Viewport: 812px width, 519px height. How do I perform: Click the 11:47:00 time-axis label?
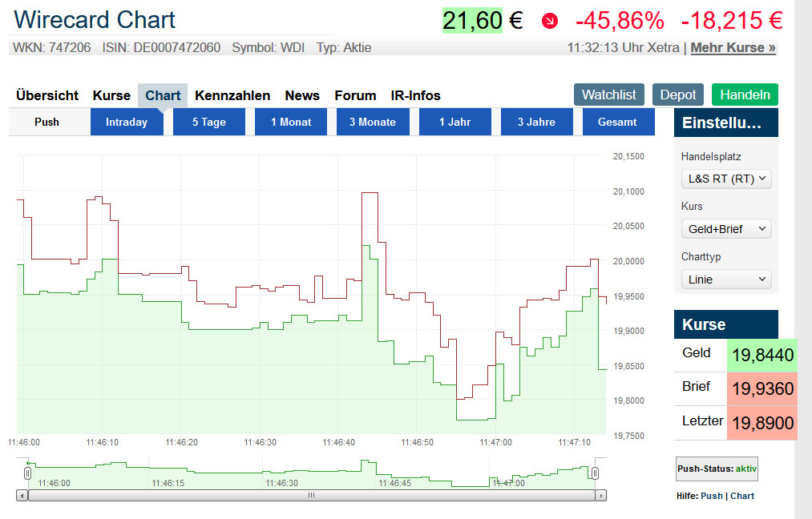coord(495,442)
